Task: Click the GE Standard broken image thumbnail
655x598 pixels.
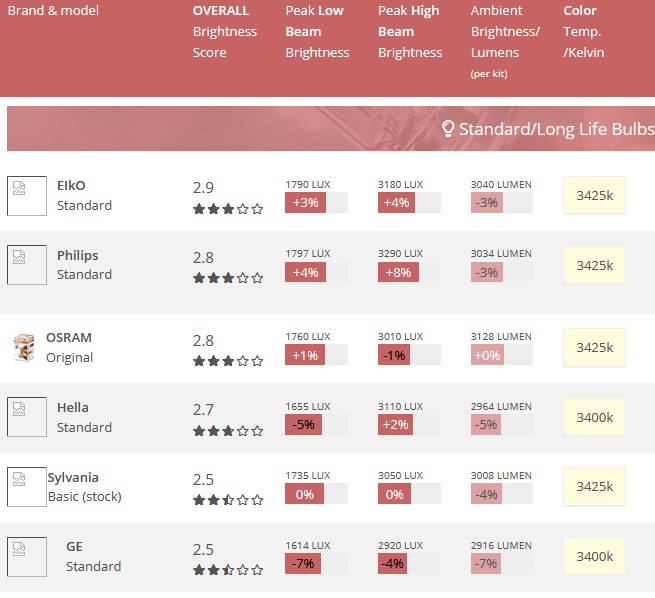Action: 27,557
